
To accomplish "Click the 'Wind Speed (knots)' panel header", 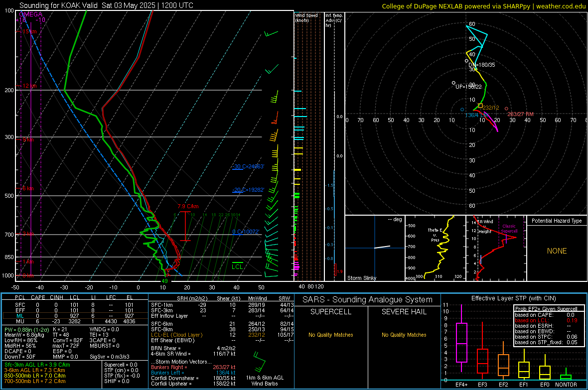I will point(306,17).
